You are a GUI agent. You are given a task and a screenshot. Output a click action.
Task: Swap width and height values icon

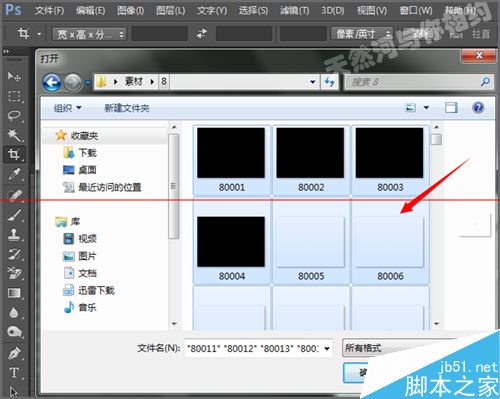tap(202, 34)
